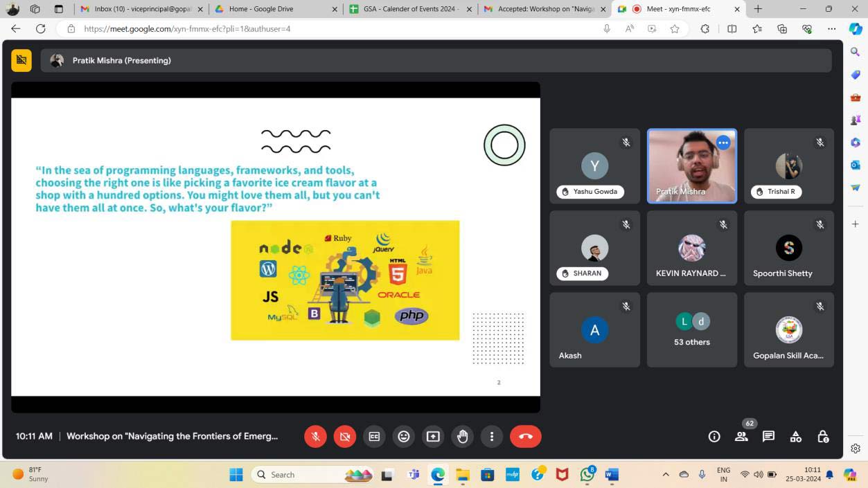Unmute the microphone in the Meet call controls
The width and height of the screenshot is (868, 488).
[315, 436]
